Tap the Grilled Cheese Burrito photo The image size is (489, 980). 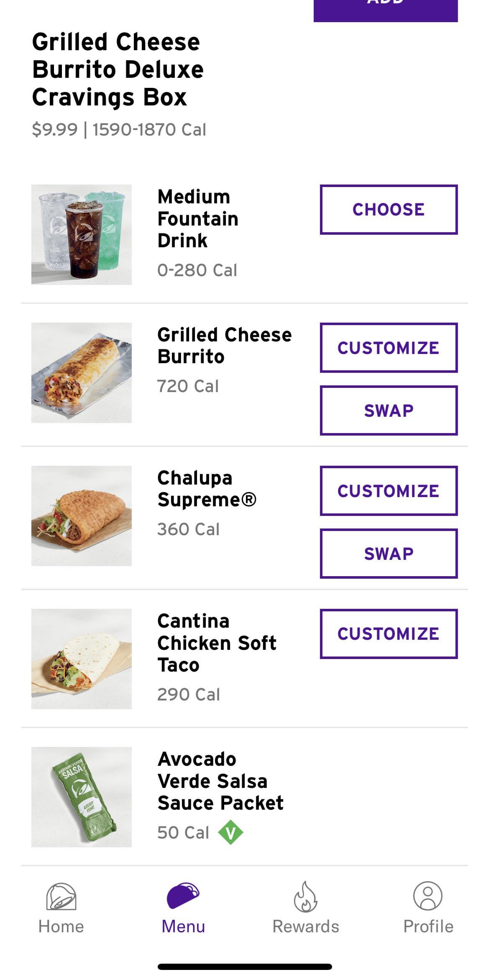(x=82, y=373)
